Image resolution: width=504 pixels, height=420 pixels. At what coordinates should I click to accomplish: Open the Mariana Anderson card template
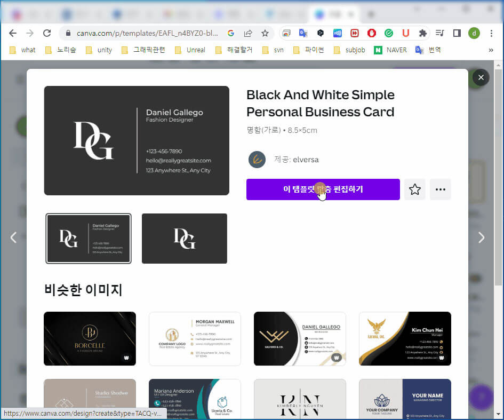(195, 399)
